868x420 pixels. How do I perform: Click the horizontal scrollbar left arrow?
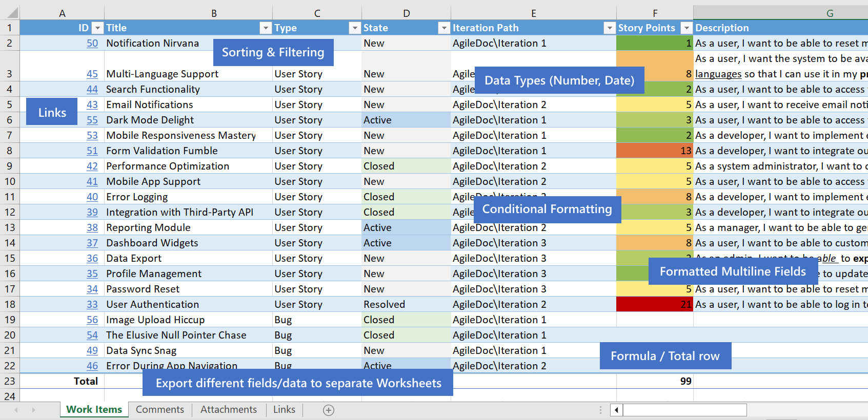coord(616,410)
